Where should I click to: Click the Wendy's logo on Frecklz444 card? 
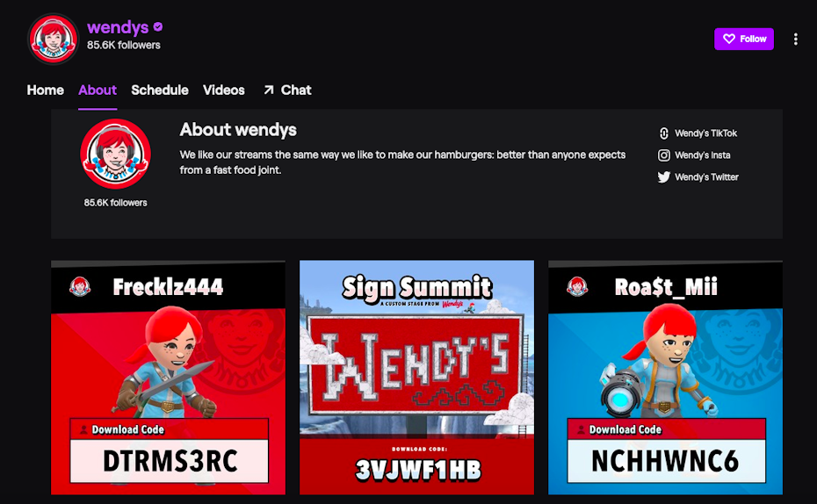[x=80, y=286]
